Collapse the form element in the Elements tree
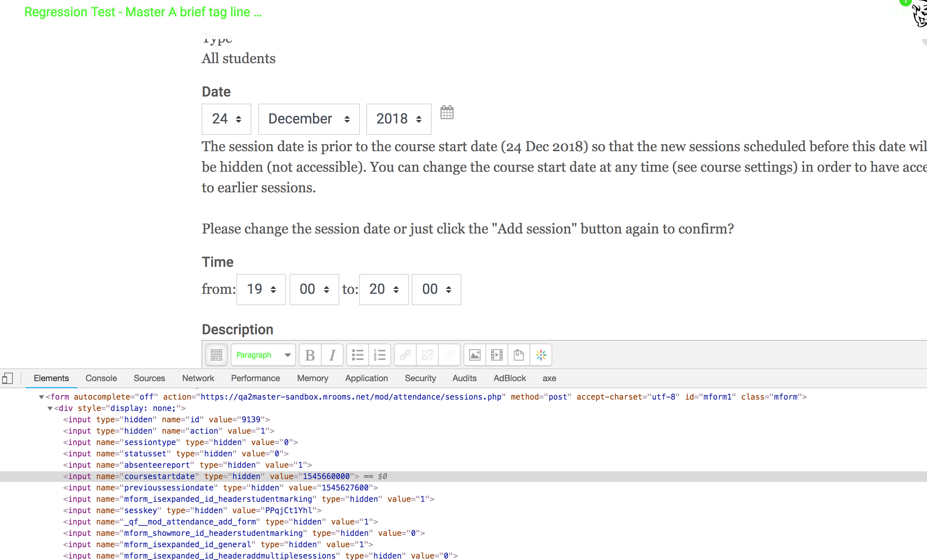The width and height of the screenshot is (927, 560). click(x=41, y=397)
